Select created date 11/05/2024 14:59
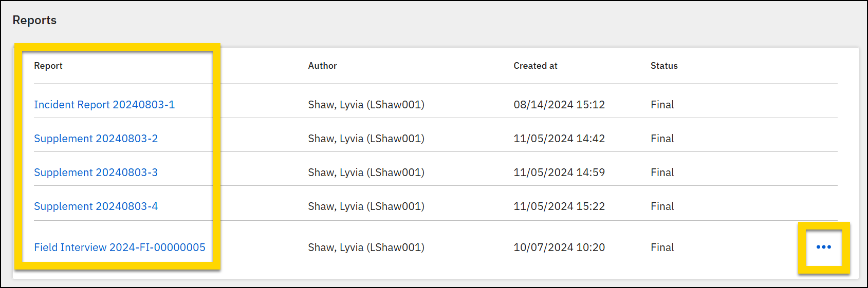This screenshot has height=288, width=868. coord(559,172)
